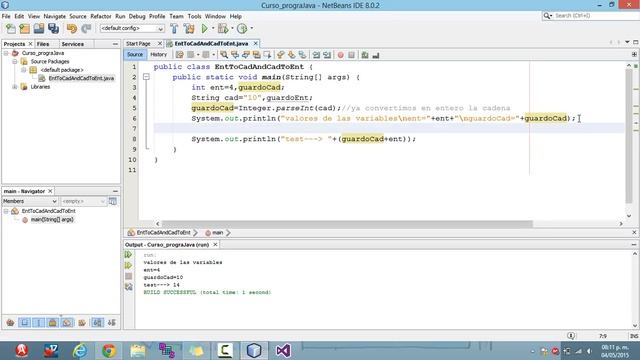Viewport: 640px width, 360px height.
Task: Click the Profile Project toolbar icon
Action: coord(242,29)
